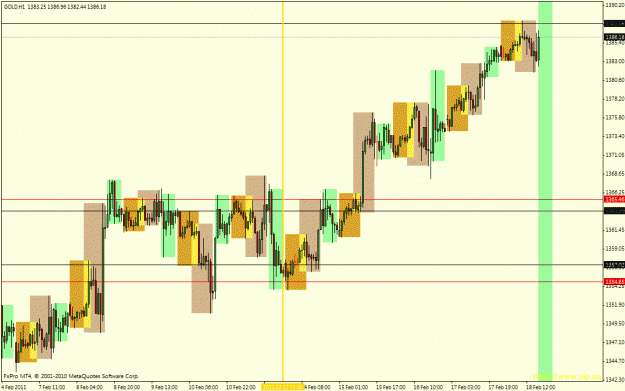
Task: Click the 1361.45 price scale value
Action: click(x=615, y=230)
